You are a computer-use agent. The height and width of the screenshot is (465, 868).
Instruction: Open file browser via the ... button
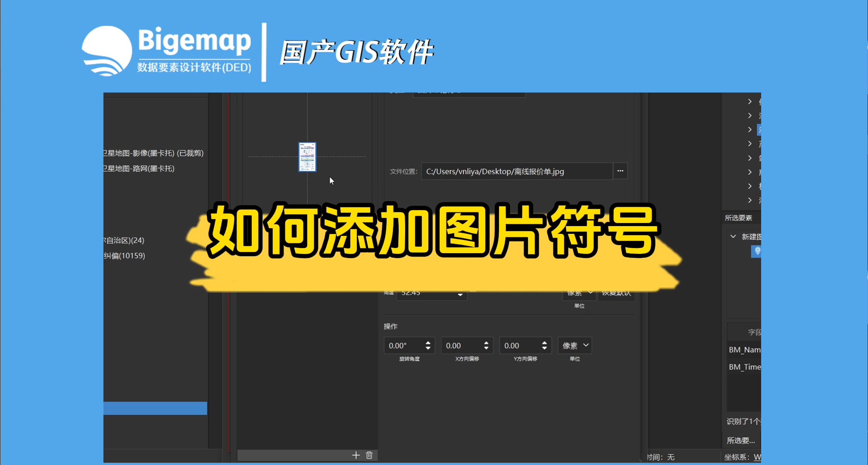620,171
